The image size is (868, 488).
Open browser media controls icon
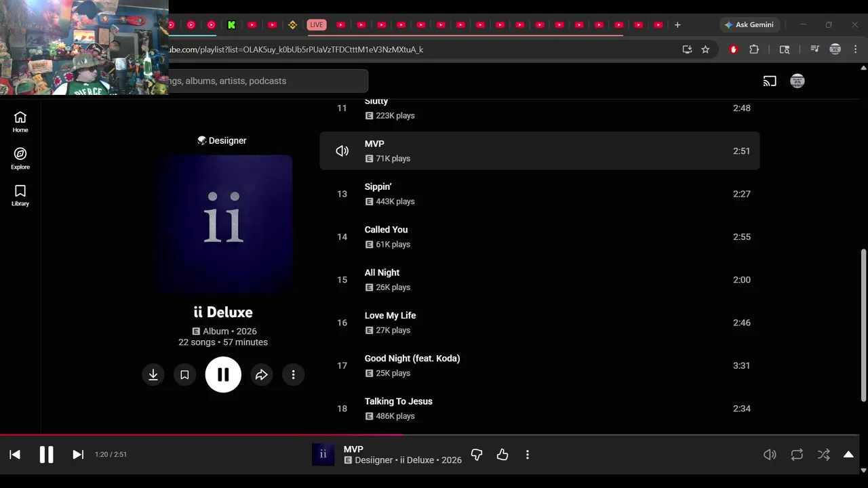pyautogui.click(x=814, y=49)
